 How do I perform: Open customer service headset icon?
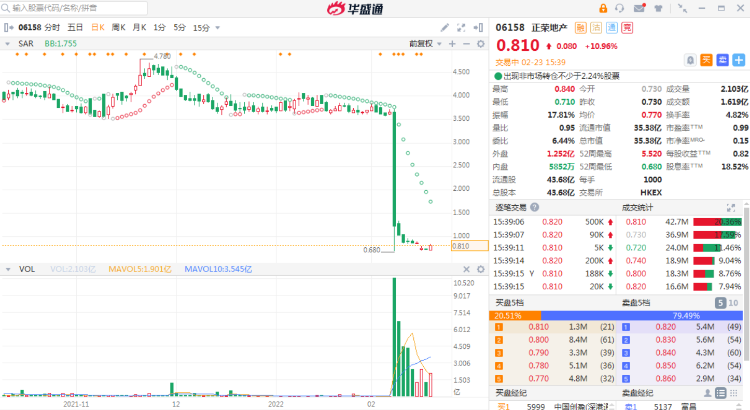point(620,8)
